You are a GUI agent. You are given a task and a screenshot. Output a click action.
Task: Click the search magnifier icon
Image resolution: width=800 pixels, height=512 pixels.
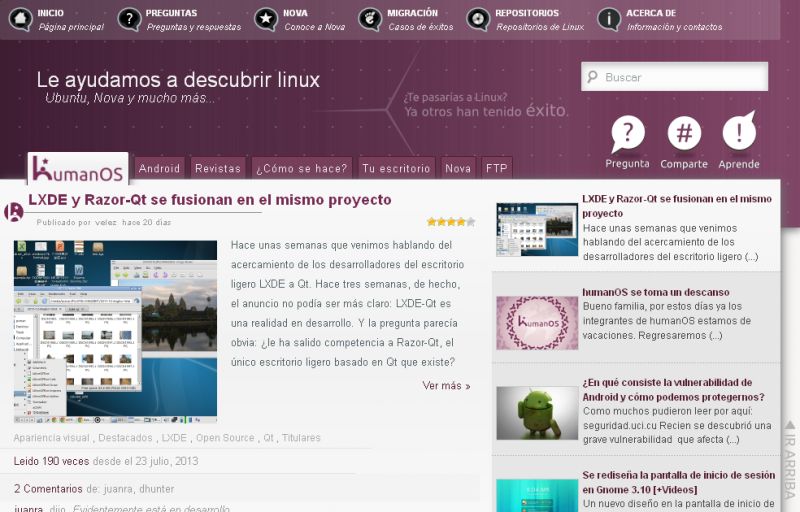[592, 77]
